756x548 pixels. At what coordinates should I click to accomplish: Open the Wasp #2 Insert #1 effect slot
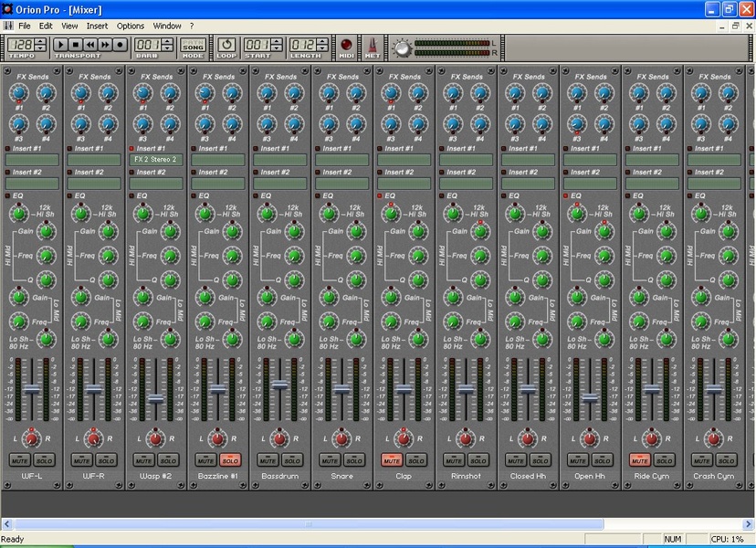click(x=156, y=160)
